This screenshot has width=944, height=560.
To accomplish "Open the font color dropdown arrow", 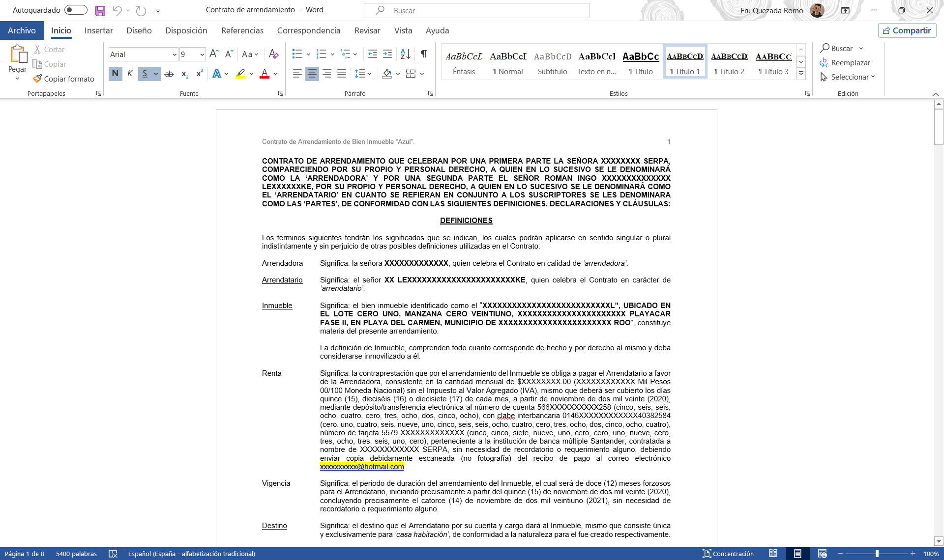I will tap(275, 74).
